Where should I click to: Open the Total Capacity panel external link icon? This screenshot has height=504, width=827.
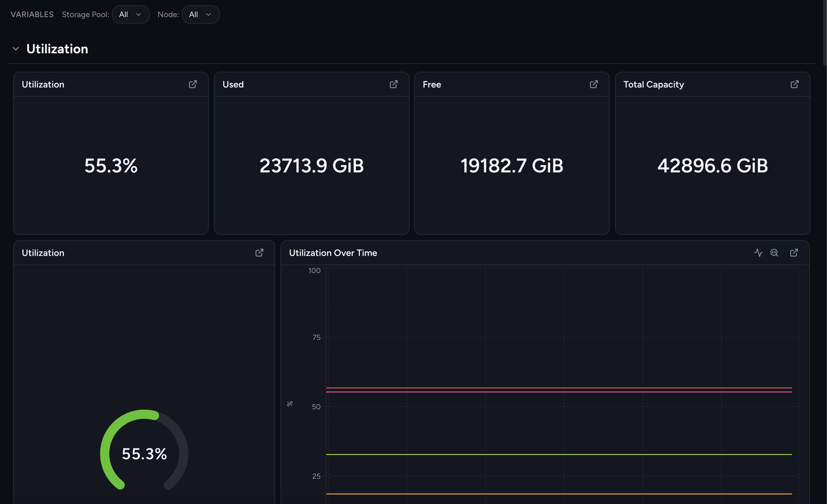point(794,84)
